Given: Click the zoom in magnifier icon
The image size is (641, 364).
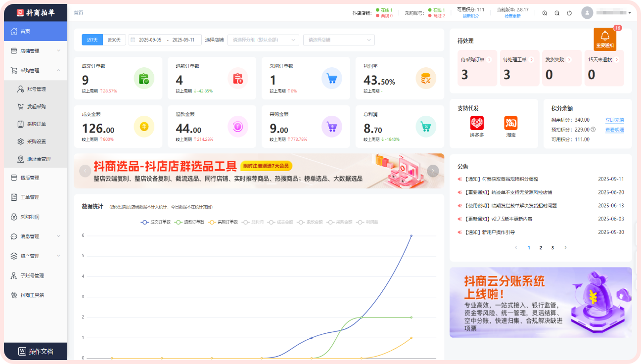Looking at the screenshot, I should point(545,13).
